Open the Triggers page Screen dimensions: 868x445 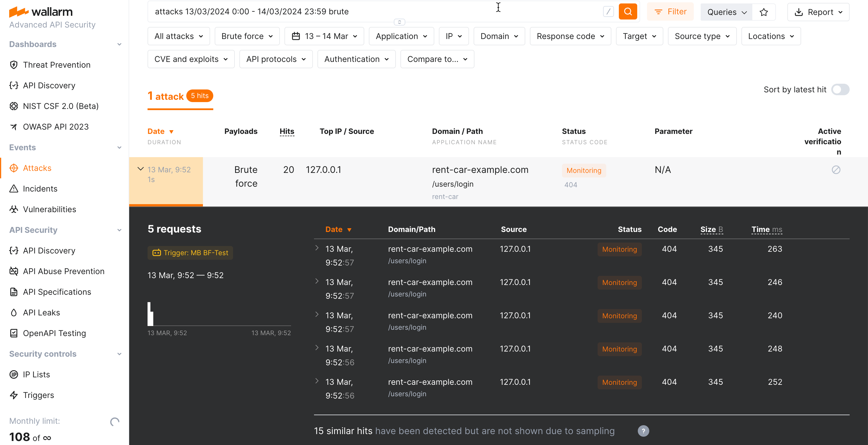[38, 395]
